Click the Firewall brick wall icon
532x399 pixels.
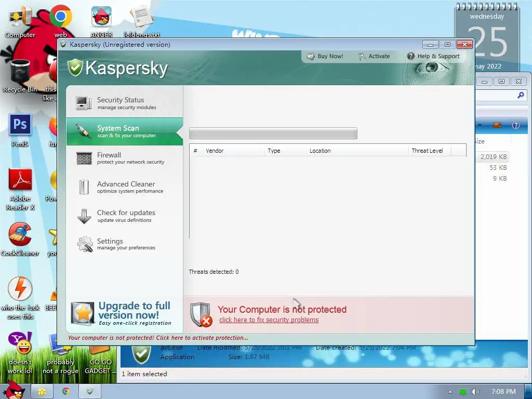pos(84,158)
